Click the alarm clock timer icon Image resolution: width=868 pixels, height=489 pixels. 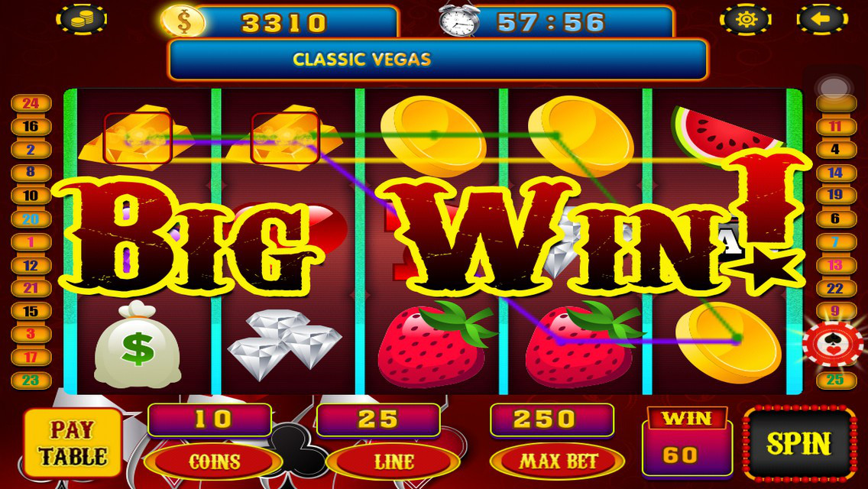click(459, 20)
